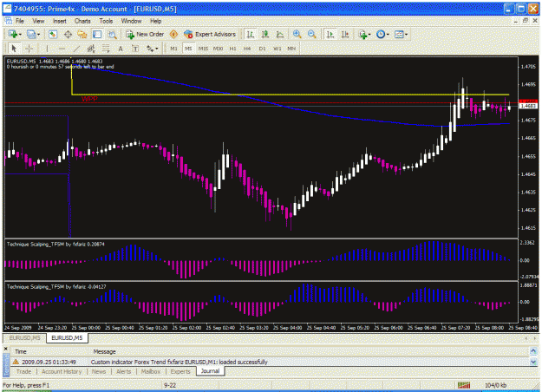Viewport: 542px width, 392px height.
Task: Switch to the M15 timeframe
Action: (x=203, y=49)
